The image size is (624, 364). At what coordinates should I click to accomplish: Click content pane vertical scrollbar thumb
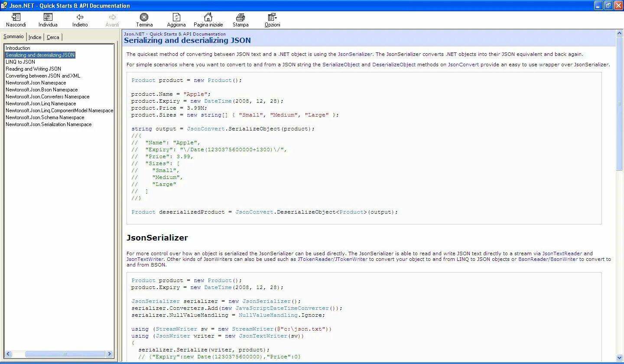point(620,104)
